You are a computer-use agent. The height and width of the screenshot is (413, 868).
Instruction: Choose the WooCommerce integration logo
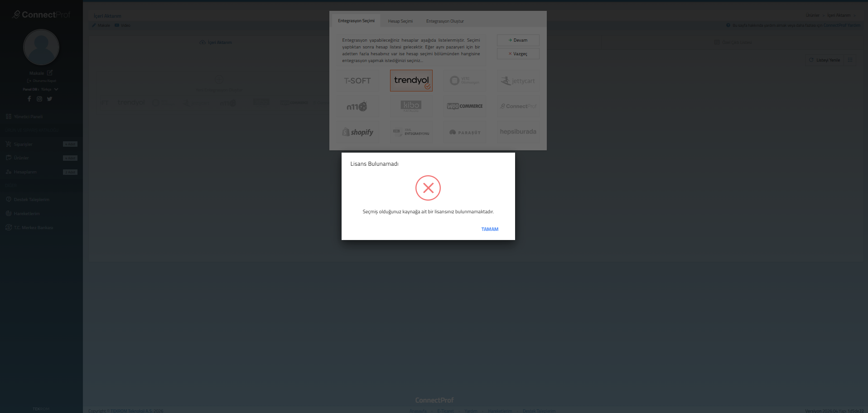tap(464, 106)
